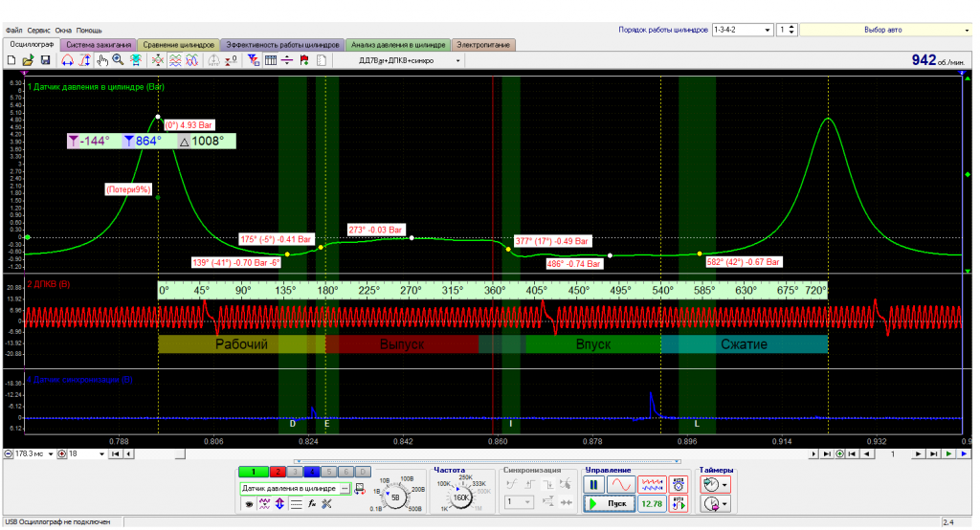Open the horizontal lines channel option
980x530 pixels.
click(297, 504)
